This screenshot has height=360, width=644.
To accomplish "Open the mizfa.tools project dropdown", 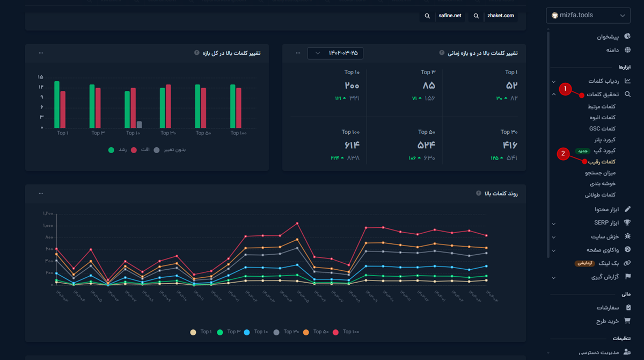I will pos(588,16).
